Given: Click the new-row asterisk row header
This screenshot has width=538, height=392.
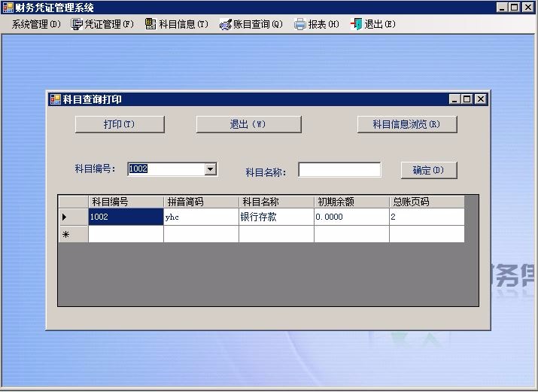Looking at the screenshot, I should point(74,234).
